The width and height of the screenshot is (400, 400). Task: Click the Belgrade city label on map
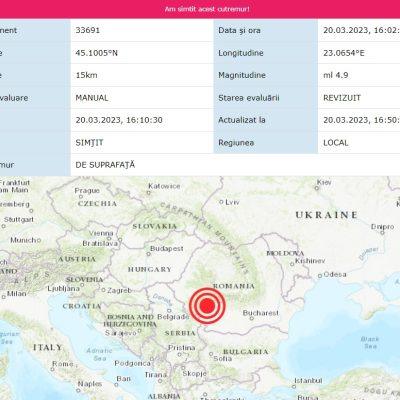coord(173,317)
